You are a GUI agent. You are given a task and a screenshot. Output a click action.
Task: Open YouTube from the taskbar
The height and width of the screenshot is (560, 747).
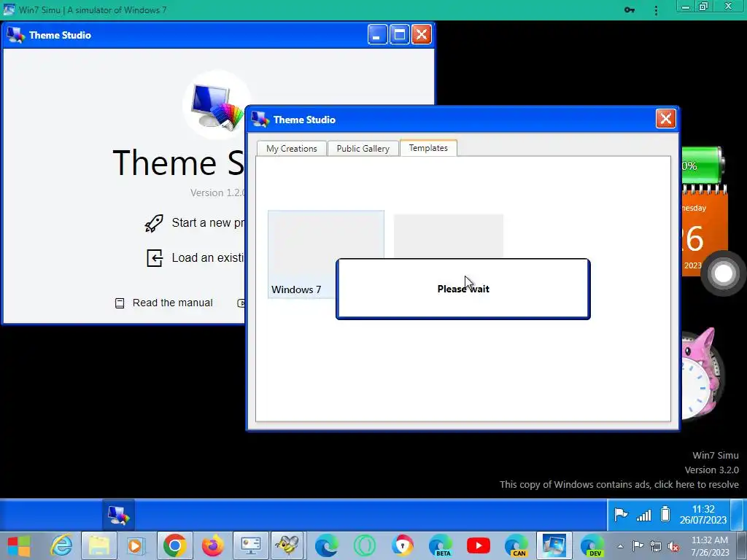tap(479, 545)
